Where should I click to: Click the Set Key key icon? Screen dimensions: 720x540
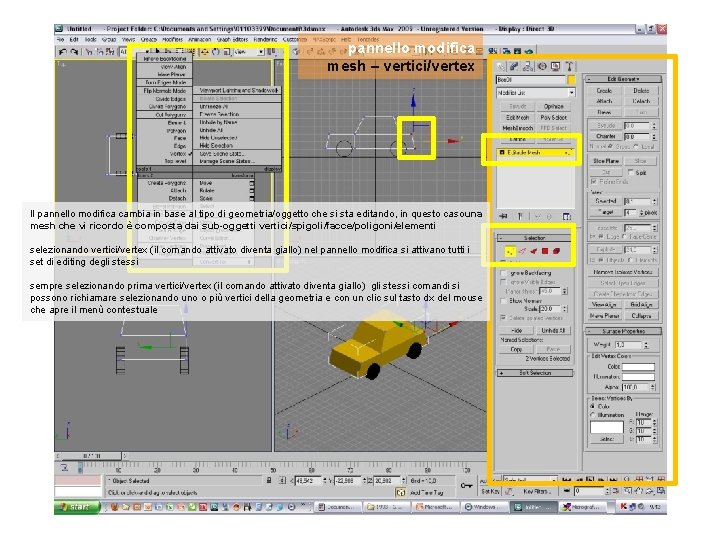467,485
